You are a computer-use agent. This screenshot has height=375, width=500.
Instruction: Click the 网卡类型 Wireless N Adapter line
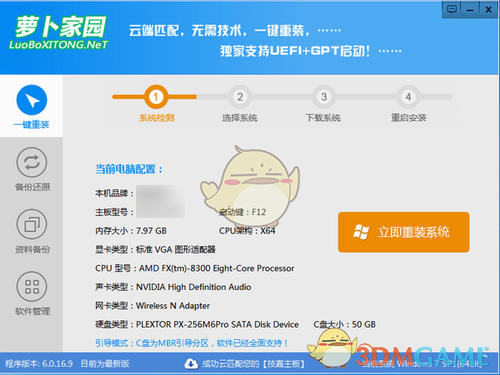pyautogui.click(x=153, y=306)
